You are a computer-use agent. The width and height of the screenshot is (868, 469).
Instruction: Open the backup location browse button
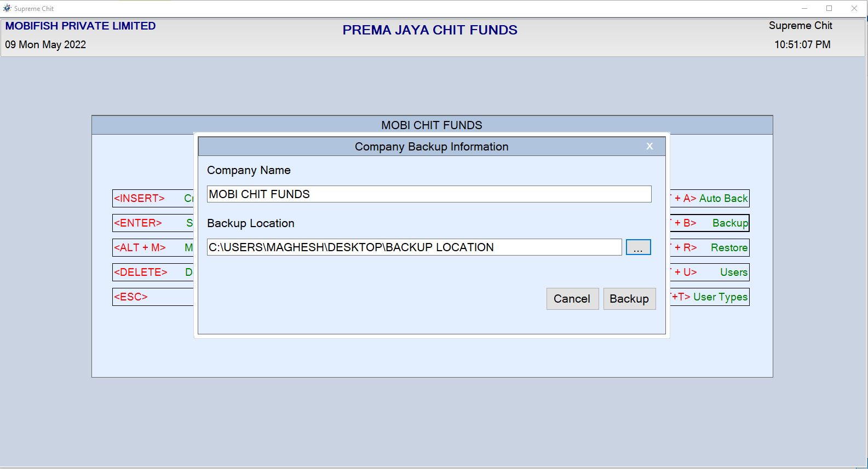tap(638, 247)
